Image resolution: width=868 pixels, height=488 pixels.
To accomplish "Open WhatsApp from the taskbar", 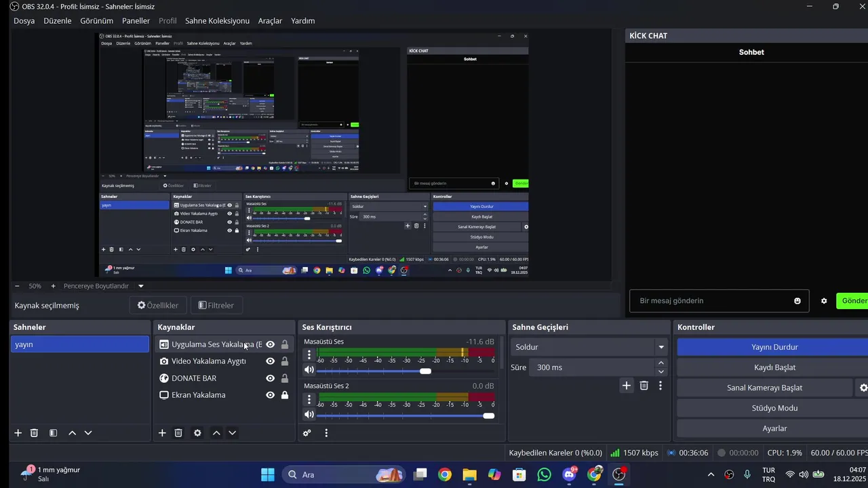I will click(x=544, y=474).
